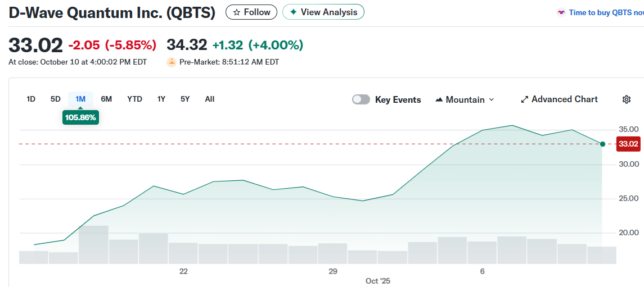The height and width of the screenshot is (287, 644).
Task: Choose the YTD range tab
Action: pyautogui.click(x=134, y=99)
